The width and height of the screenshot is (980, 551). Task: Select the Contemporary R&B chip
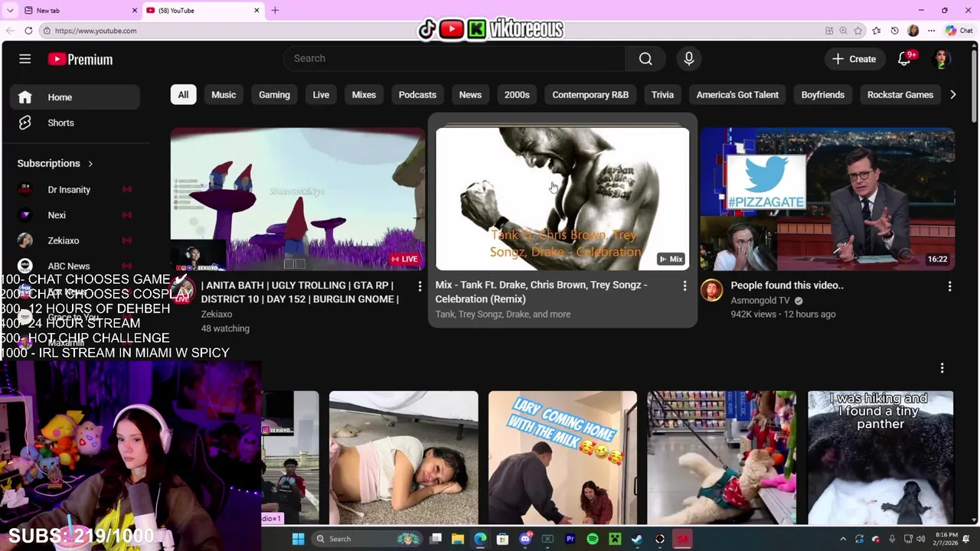click(x=590, y=95)
